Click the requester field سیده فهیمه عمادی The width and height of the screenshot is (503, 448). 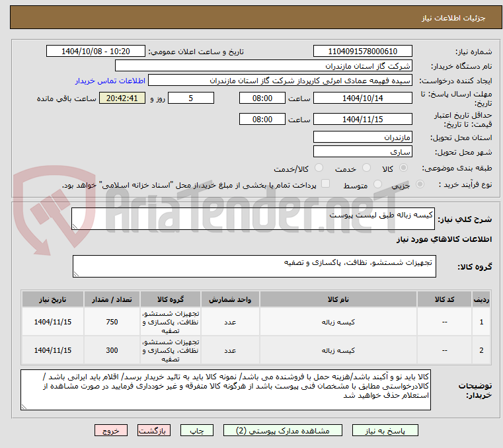point(280,81)
